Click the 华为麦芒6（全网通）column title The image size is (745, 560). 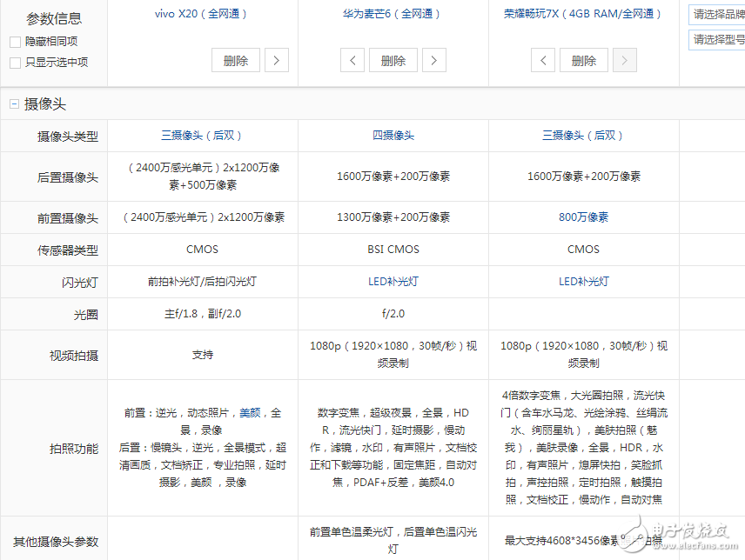click(x=392, y=14)
